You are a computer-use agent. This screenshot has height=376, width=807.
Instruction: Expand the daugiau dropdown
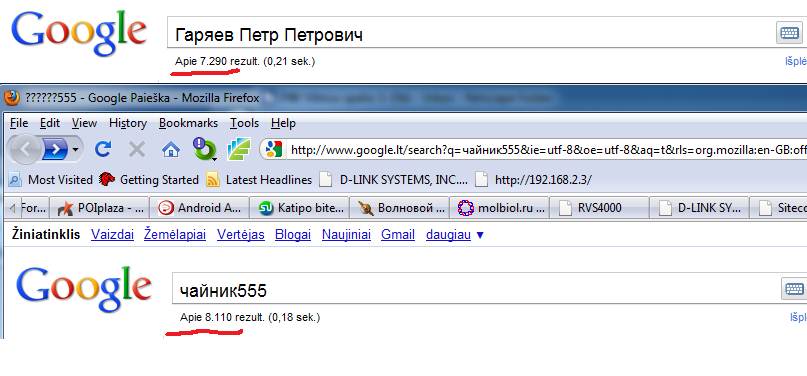[455, 235]
